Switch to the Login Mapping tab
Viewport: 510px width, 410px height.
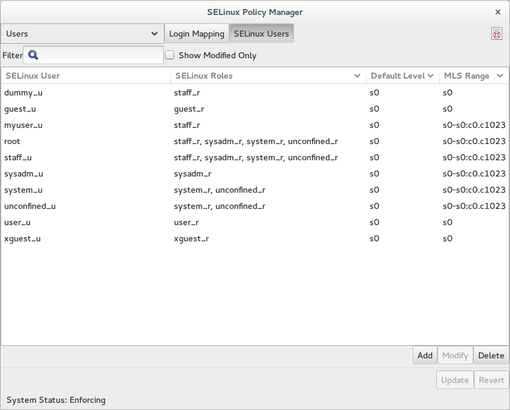click(197, 34)
